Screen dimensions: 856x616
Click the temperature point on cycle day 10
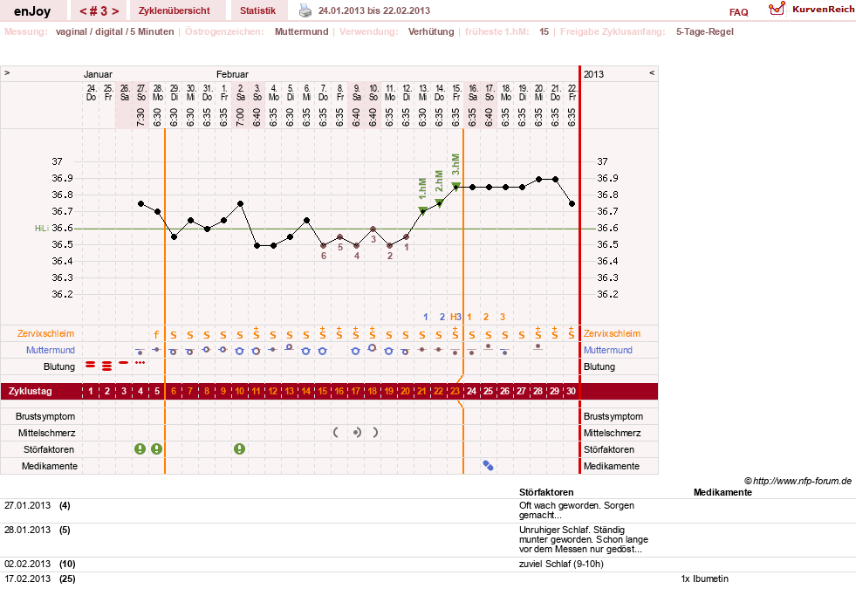(x=241, y=203)
